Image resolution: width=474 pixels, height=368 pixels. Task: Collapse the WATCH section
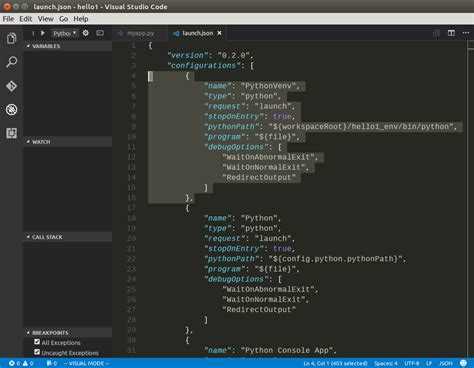click(67, 142)
